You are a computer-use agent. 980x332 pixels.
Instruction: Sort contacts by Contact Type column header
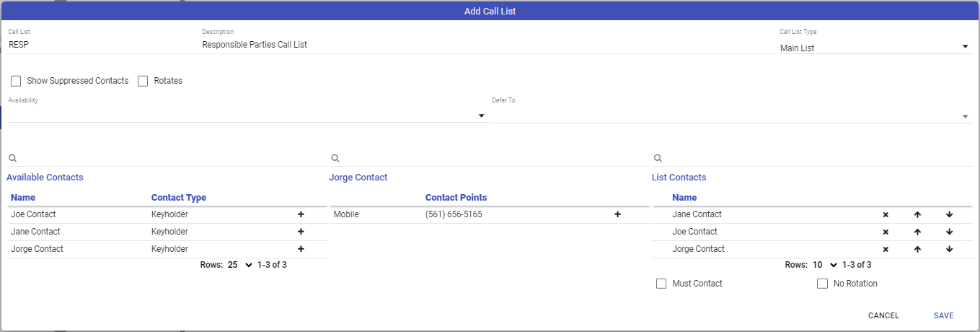pyautogui.click(x=179, y=197)
